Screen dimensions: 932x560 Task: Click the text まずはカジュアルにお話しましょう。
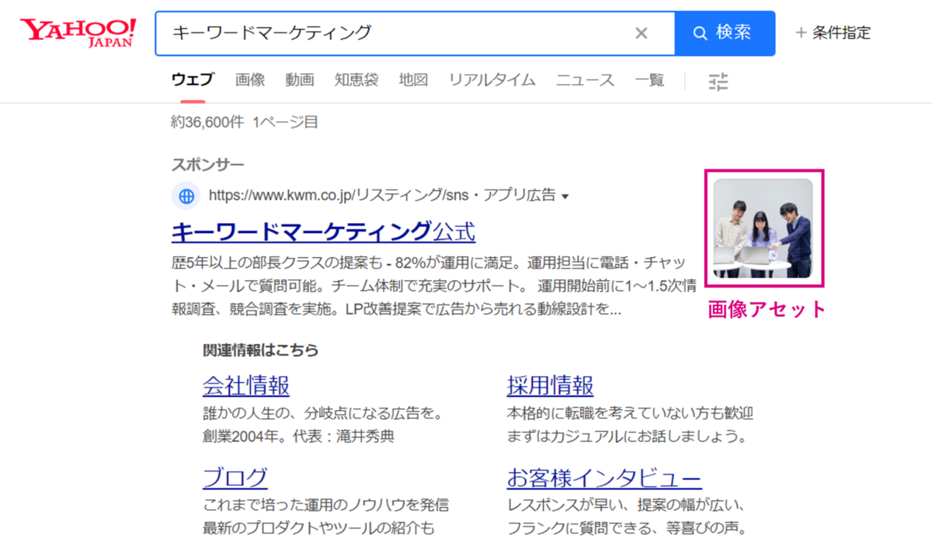pos(627,437)
